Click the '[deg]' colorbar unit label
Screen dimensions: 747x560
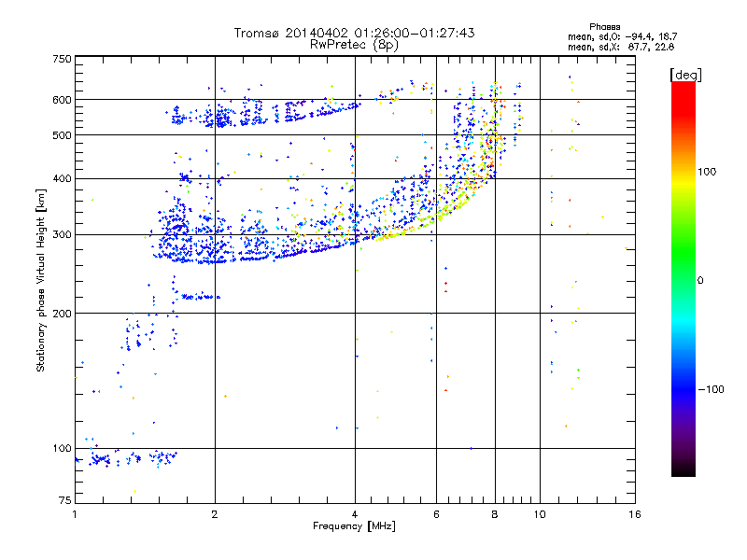pos(685,75)
